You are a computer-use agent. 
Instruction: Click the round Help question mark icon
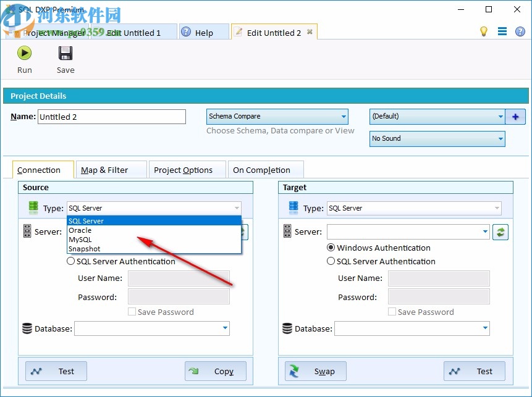click(x=520, y=31)
